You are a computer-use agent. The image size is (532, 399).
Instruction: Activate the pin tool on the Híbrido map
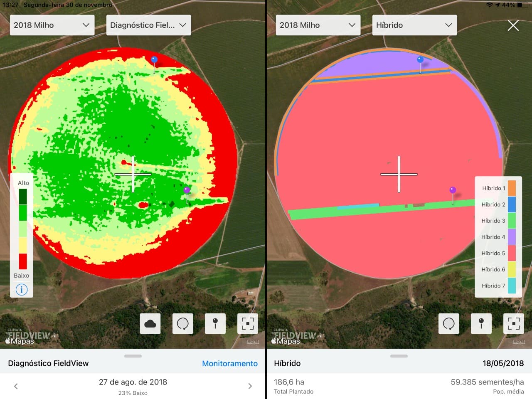481,324
